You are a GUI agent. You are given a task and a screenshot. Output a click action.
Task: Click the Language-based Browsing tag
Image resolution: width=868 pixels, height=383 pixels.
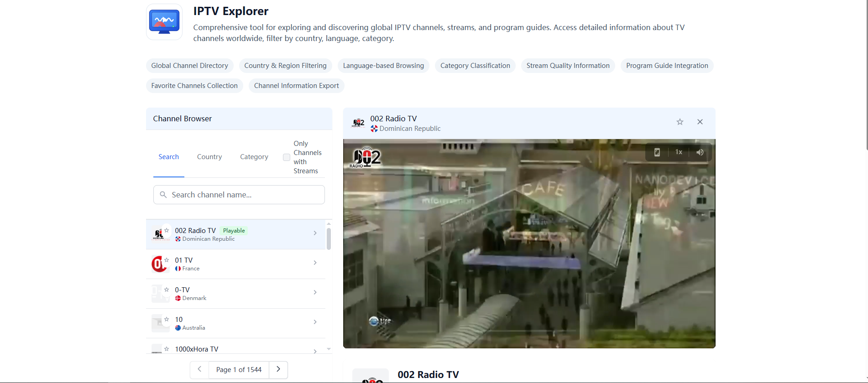click(x=383, y=66)
